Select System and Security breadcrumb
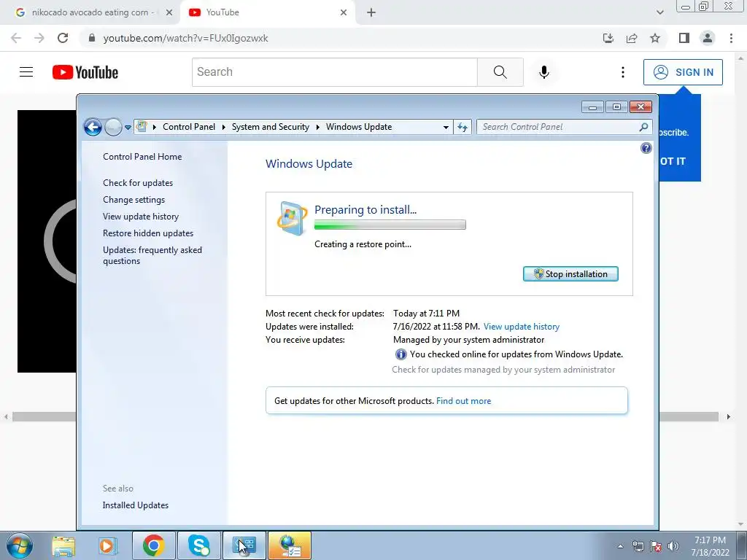The width and height of the screenshot is (747, 560). (270, 127)
